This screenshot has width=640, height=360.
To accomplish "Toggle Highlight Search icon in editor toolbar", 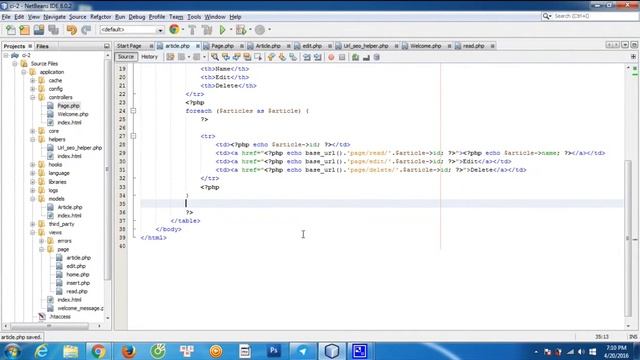I will point(247,57).
